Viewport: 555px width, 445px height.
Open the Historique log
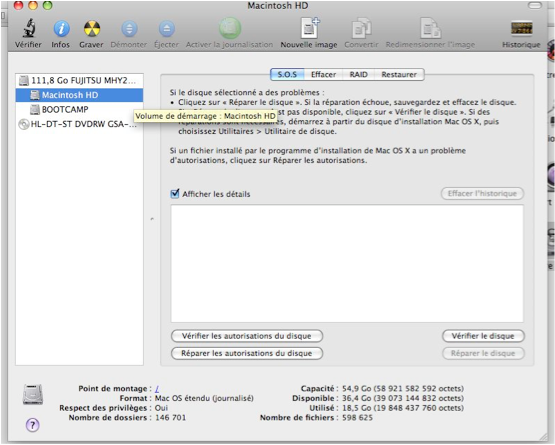(522, 28)
